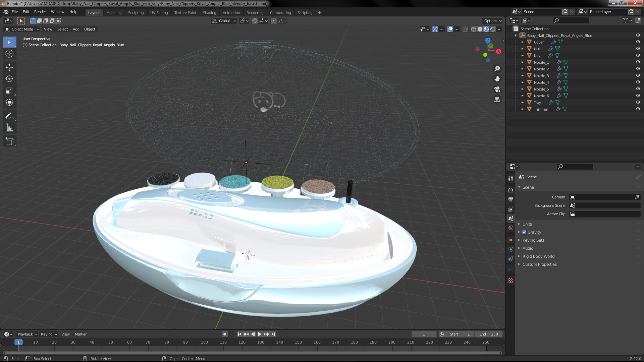Screen dimensions: 644x362
Task: Select the Measure tool
Action: (x=9, y=128)
